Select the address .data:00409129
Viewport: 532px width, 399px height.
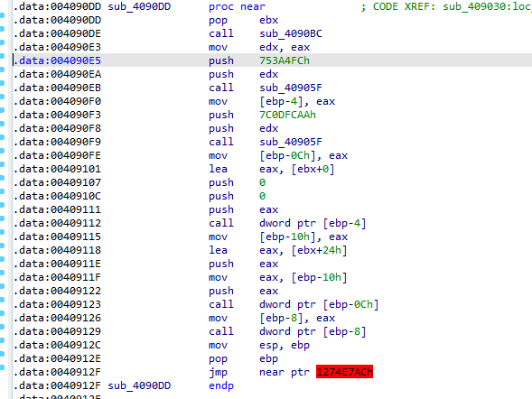coord(57,331)
